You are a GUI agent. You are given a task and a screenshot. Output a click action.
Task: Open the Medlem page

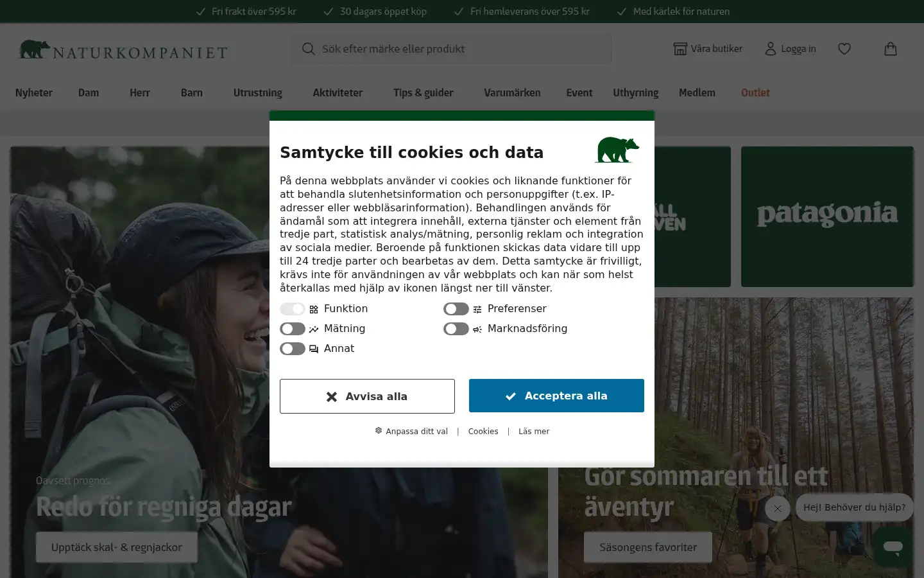click(697, 92)
